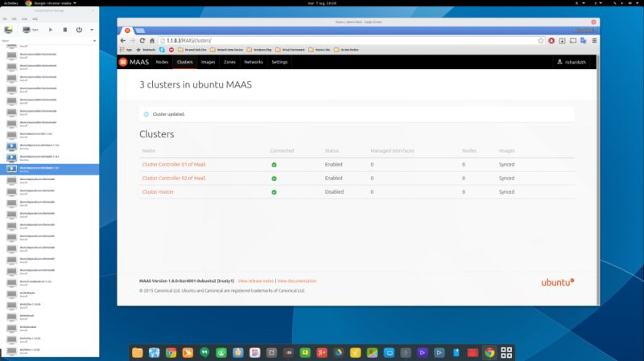
Task: Click the play button in VirtualBox toolbar
Action: coord(51,30)
